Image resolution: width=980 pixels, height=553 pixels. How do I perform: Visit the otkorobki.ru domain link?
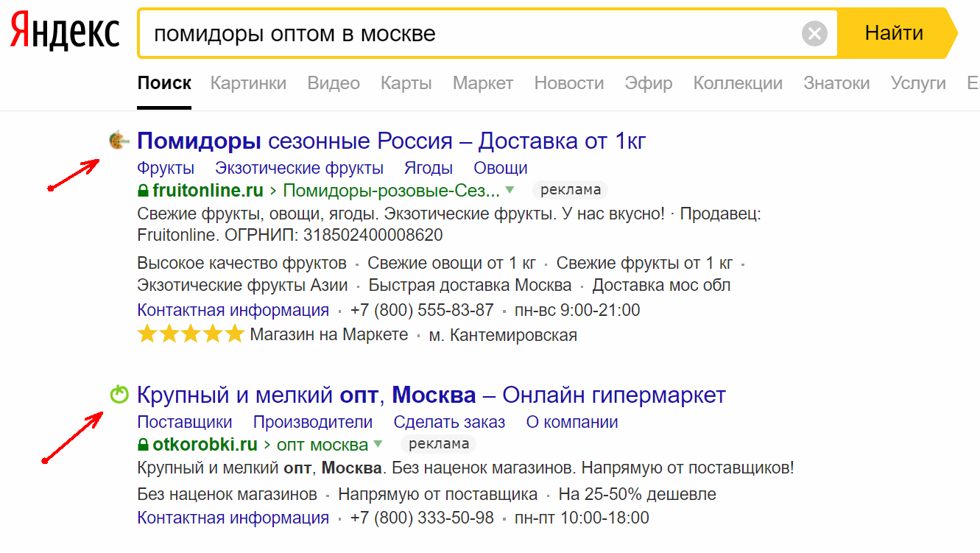[x=205, y=445]
